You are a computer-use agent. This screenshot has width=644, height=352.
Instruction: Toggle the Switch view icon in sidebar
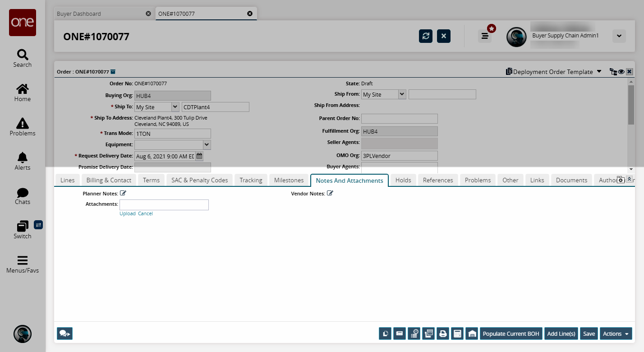[x=38, y=224]
